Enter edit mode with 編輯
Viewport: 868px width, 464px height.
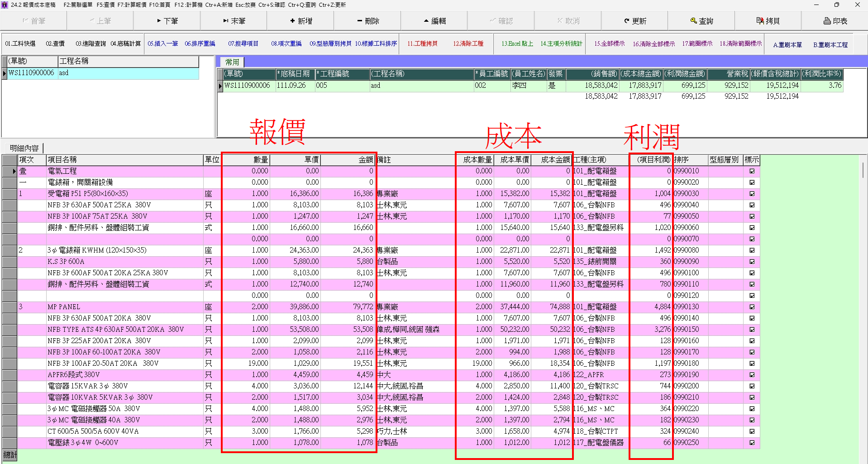tap(434, 21)
